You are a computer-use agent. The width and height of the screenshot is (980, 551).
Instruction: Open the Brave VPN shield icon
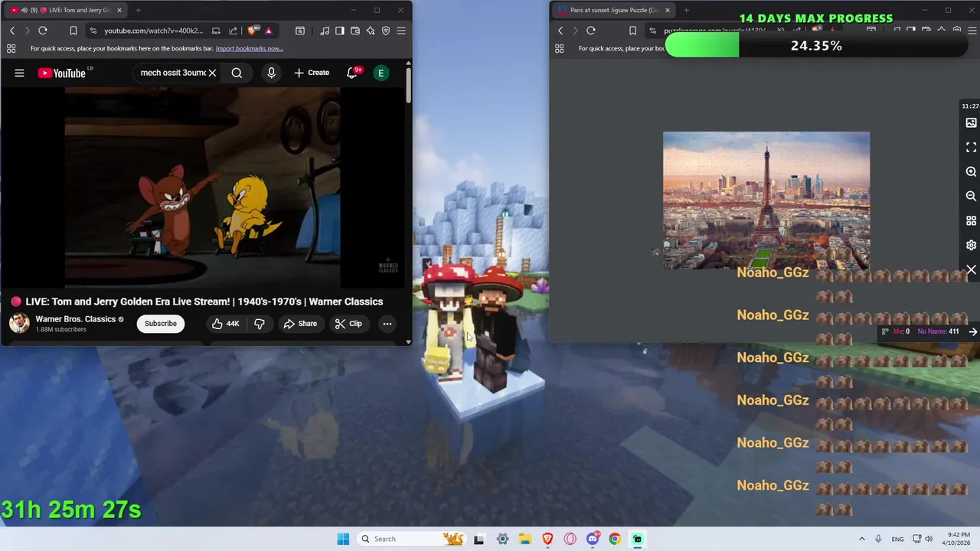[x=386, y=31]
